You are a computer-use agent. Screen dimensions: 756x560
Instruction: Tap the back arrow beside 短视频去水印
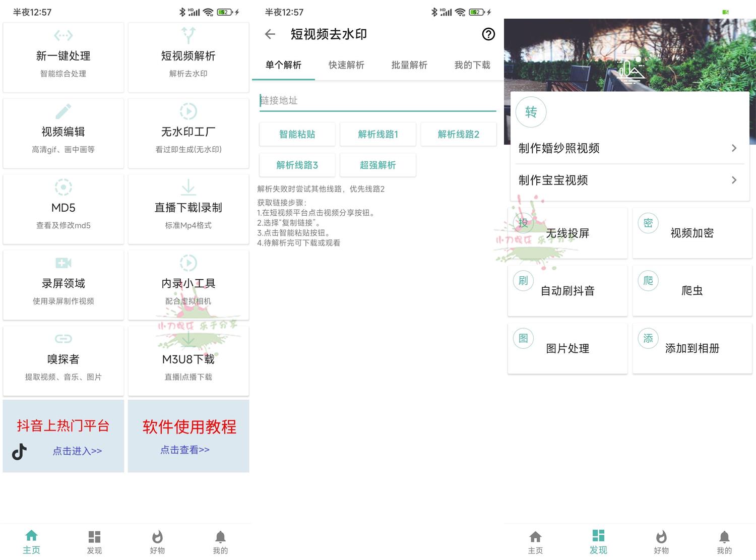pyautogui.click(x=270, y=34)
